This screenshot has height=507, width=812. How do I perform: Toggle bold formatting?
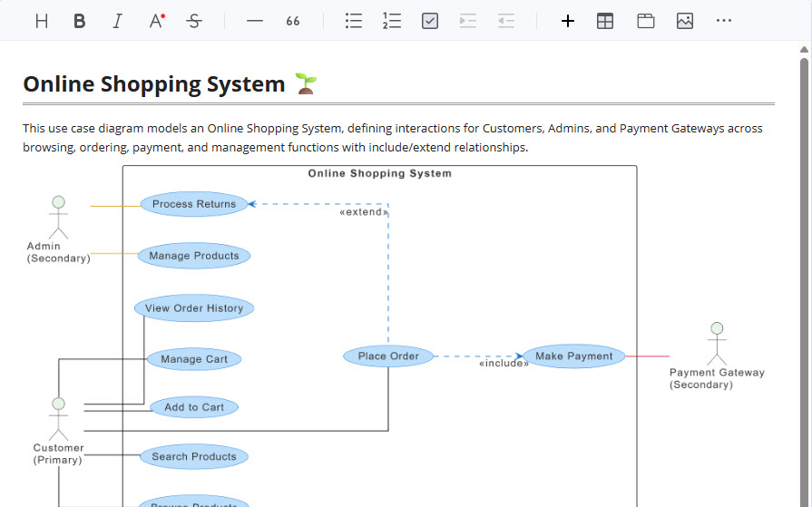click(x=79, y=21)
